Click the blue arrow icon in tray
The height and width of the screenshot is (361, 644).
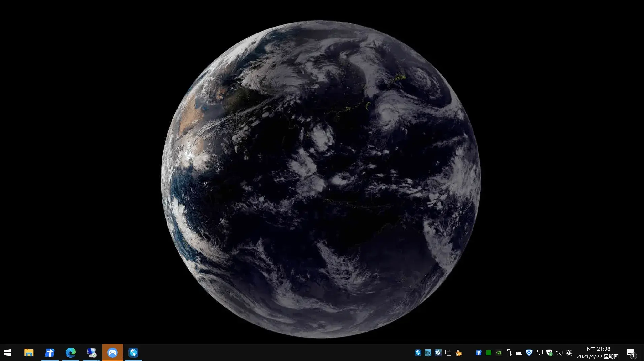coord(479,353)
